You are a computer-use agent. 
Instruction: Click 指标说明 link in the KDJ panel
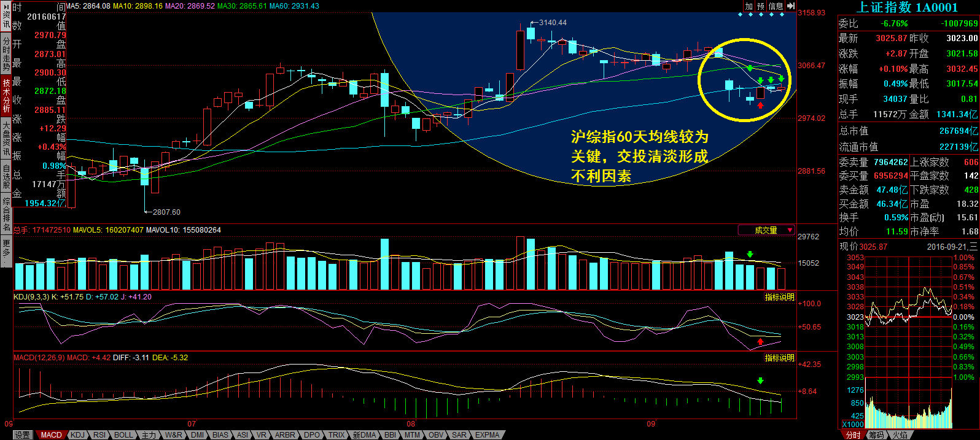click(x=779, y=297)
